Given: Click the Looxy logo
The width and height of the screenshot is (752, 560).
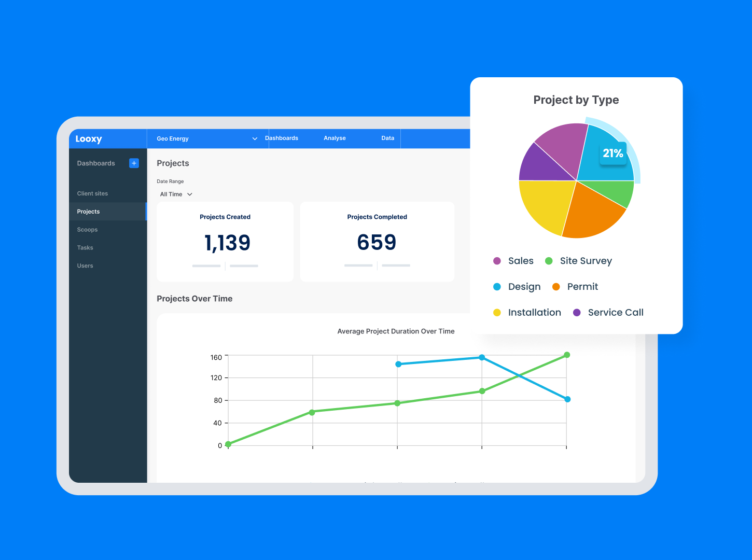Looking at the screenshot, I should pos(89,138).
